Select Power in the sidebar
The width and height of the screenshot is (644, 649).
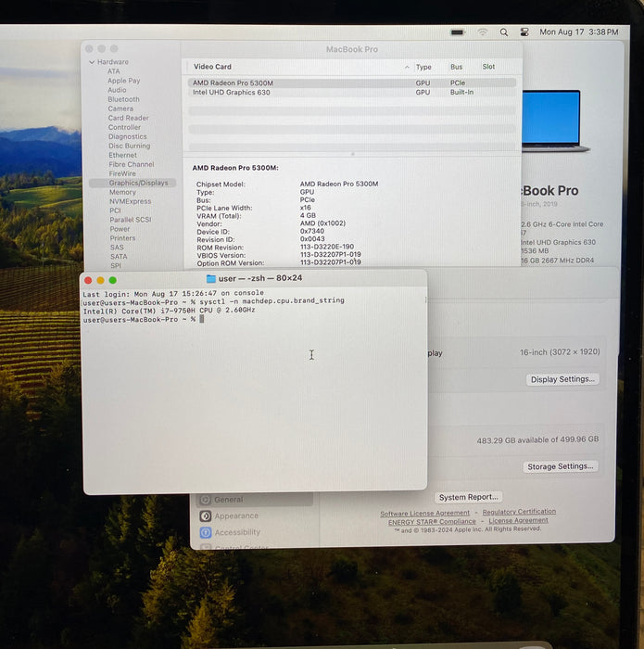click(120, 229)
